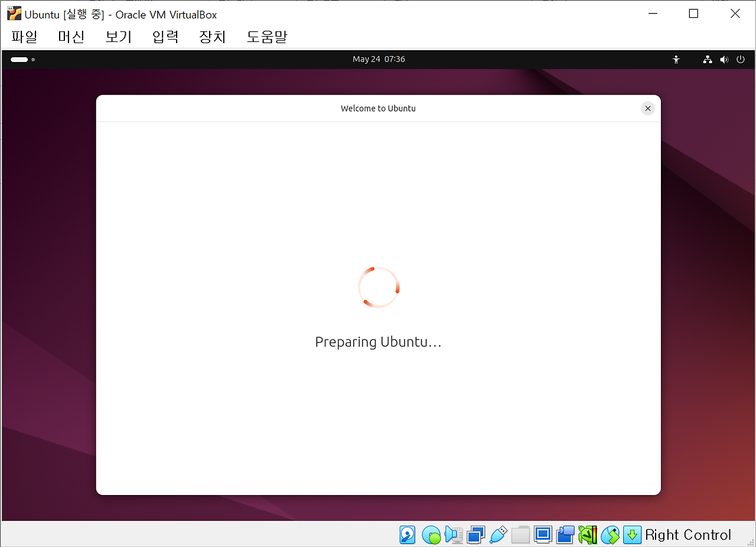Maximize the VirtualBox window
Screen dimensions: 756x547
pos(693,14)
